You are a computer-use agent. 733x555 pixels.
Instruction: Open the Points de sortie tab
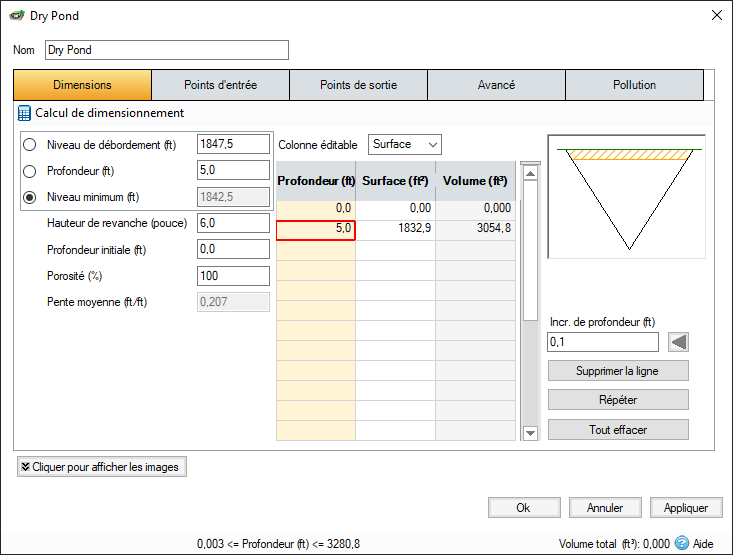[359, 85]
